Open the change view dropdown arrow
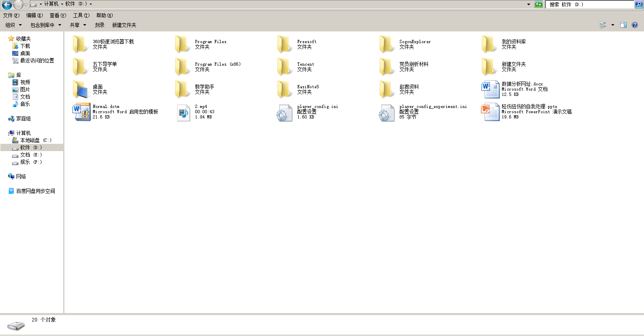Screen dimensions: 644x336 [x=613, y=25]
